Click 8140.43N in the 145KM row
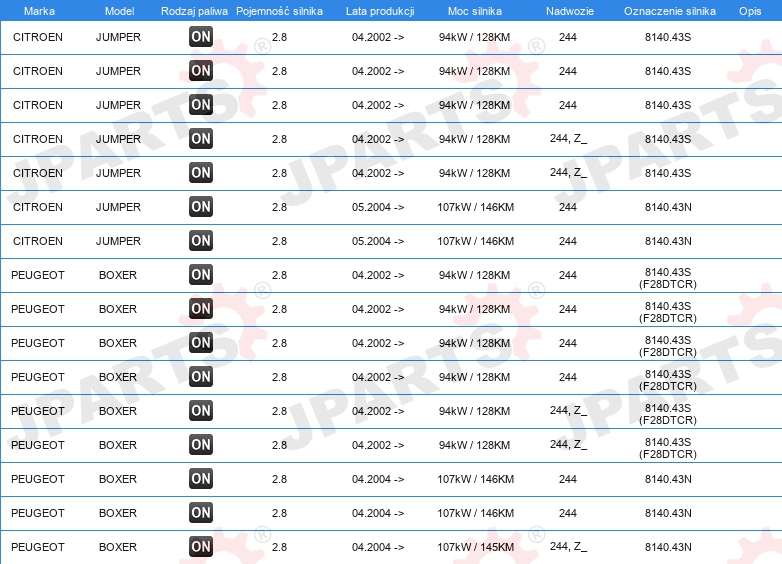The width and height of the screenshot is (782, 564). [x=668, y=547]
